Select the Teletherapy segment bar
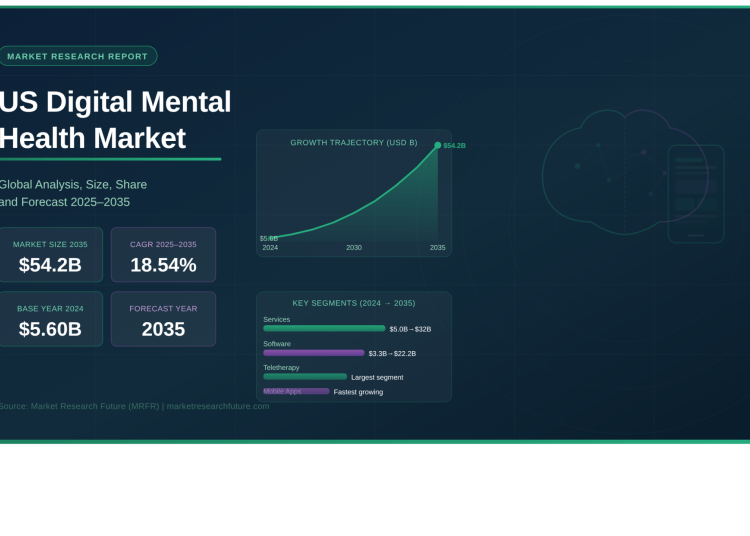This screenshot has width=750, height=536. (304, 377)
